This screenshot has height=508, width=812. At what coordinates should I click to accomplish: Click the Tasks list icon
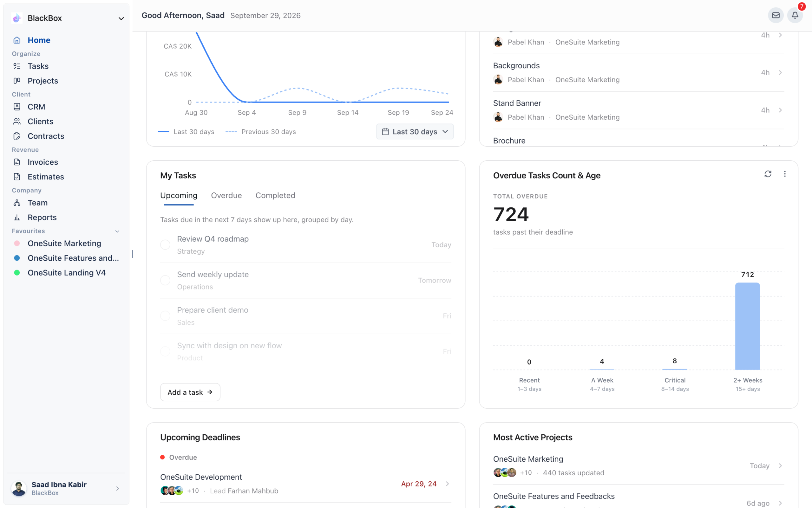pos(17,66)
